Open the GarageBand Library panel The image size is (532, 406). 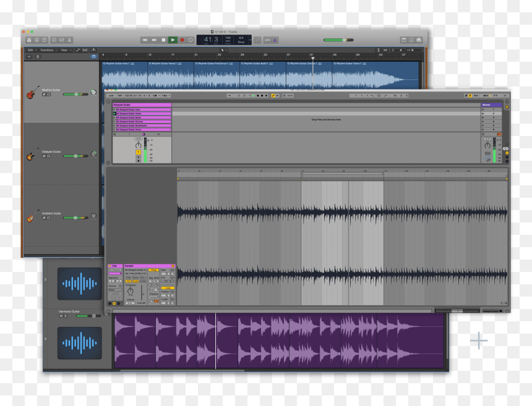pyautogui.click(x=29, y=40)
